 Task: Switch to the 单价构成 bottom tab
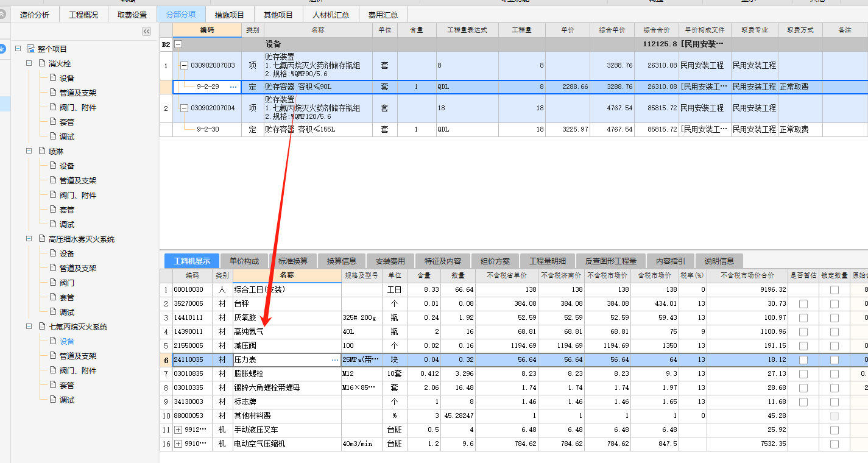click(x=244, y=261)
